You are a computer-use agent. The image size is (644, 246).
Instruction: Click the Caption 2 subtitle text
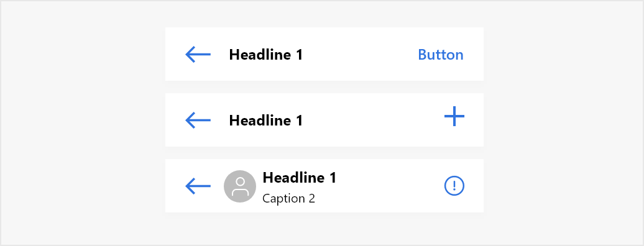(x=288, y=199)
